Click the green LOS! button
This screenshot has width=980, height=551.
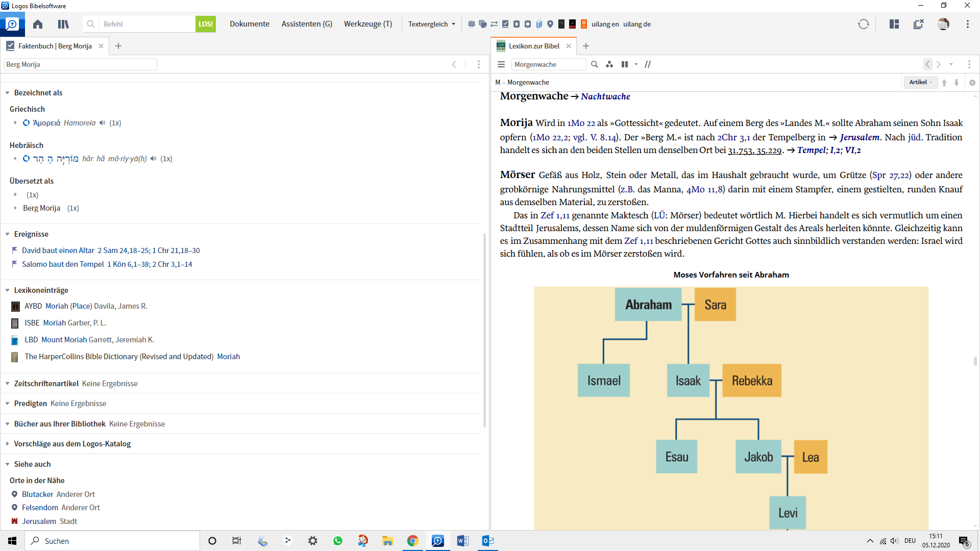click(x=205, y=24)
